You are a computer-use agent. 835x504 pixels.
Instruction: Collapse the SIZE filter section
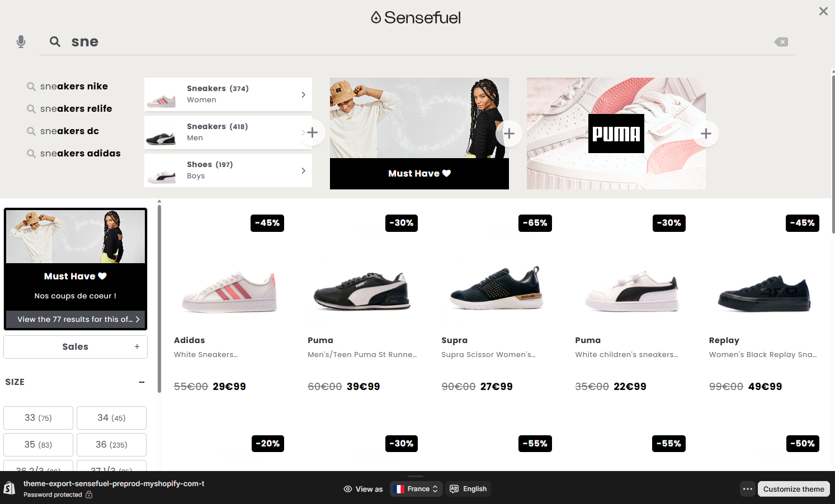click(x=141, y=382)
